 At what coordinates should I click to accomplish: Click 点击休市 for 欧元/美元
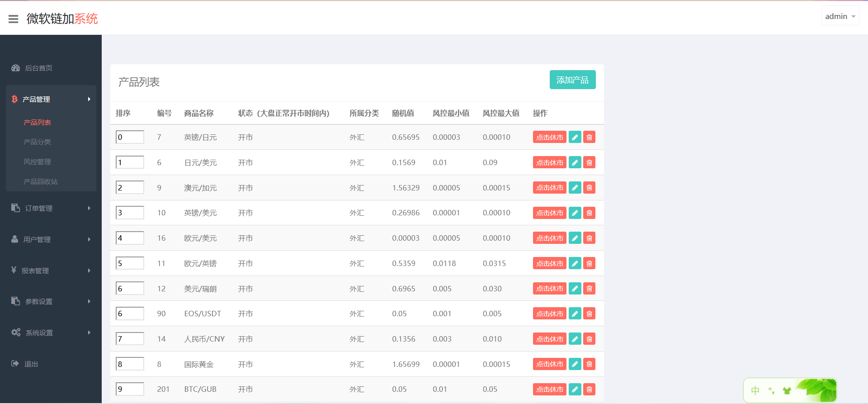pos(549,238)
